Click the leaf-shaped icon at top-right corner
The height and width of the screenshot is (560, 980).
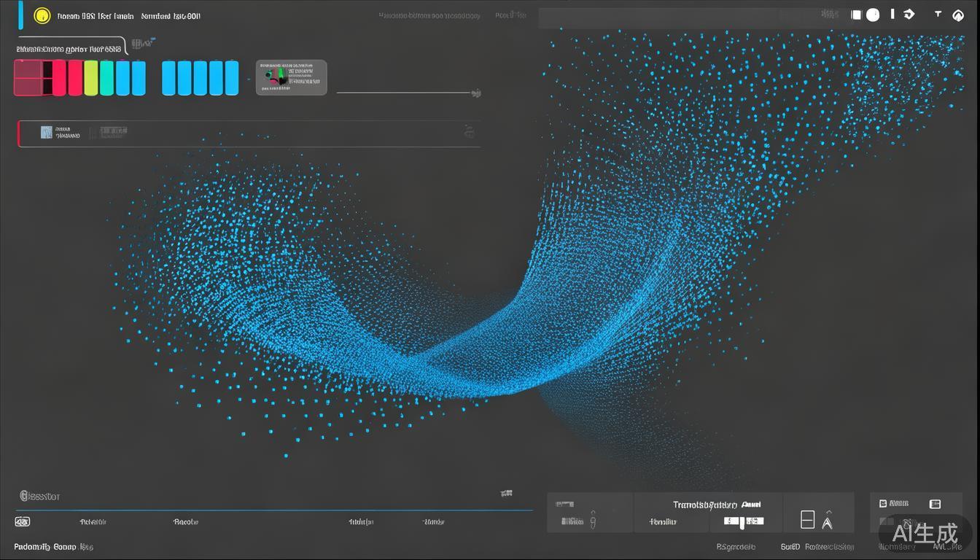[958, 15]
